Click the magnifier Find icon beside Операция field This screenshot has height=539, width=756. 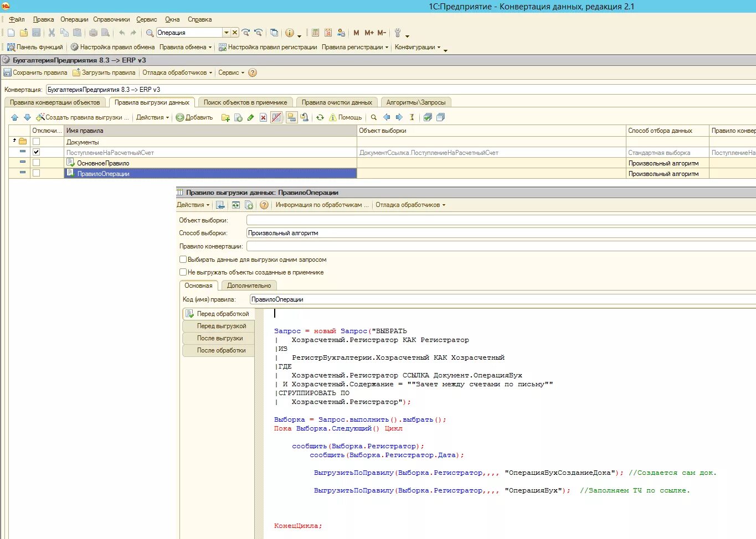(x=150, y=33)
